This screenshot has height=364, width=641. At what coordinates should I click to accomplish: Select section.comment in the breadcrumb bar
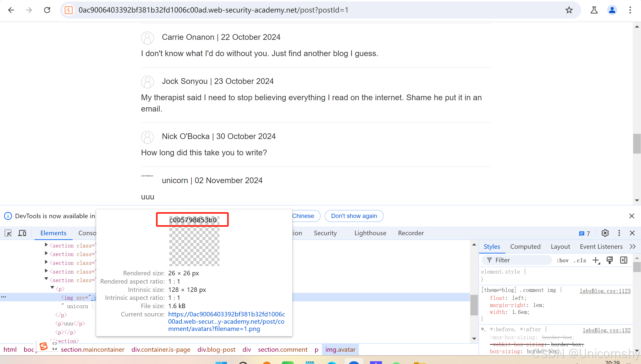click(x=283, y=349)
